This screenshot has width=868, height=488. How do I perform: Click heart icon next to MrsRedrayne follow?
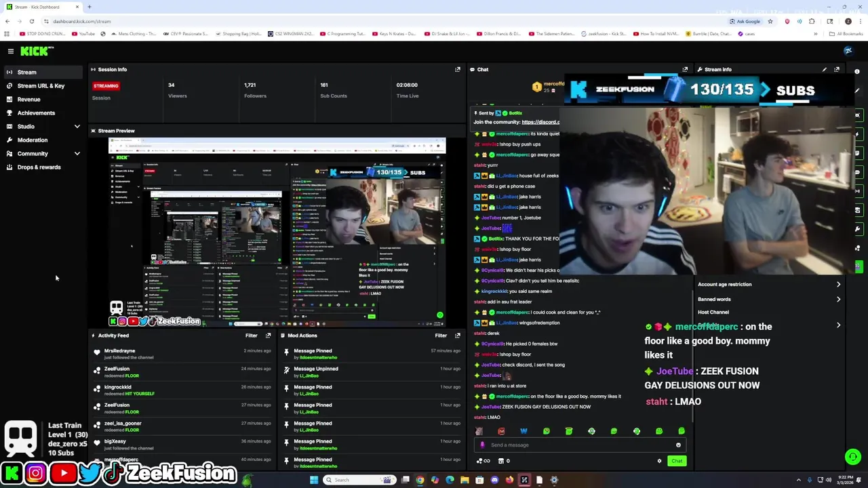[x=97, y=352]
